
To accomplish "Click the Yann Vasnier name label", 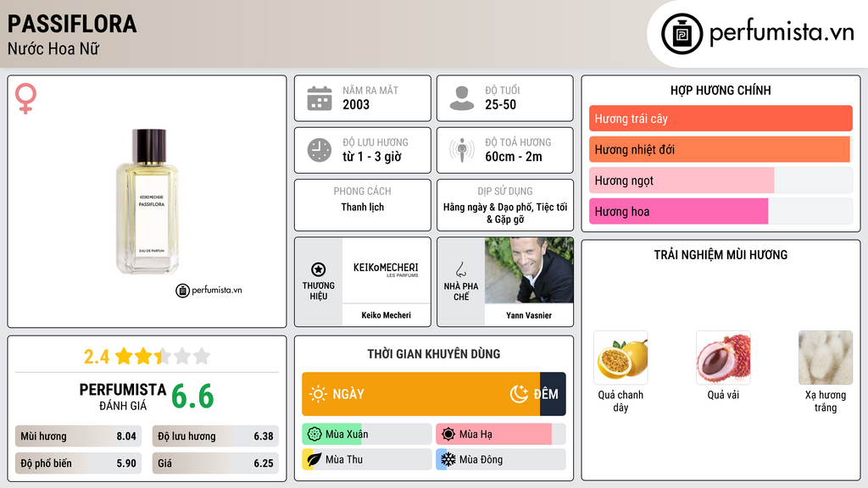I will pyautogui.click(x=529, y=315).
